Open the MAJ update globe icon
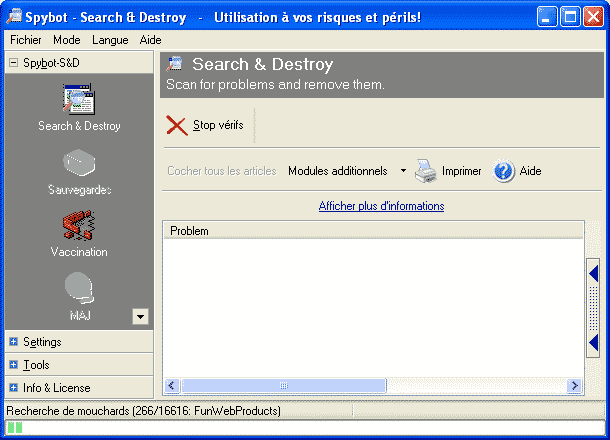The image size is (610, 440). click(x=79, y=288)
